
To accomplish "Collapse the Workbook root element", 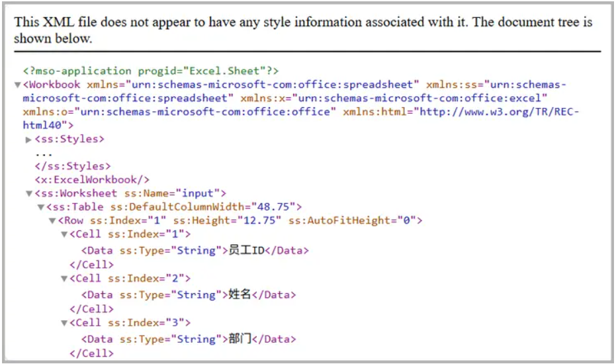I will tap(17, 85).
